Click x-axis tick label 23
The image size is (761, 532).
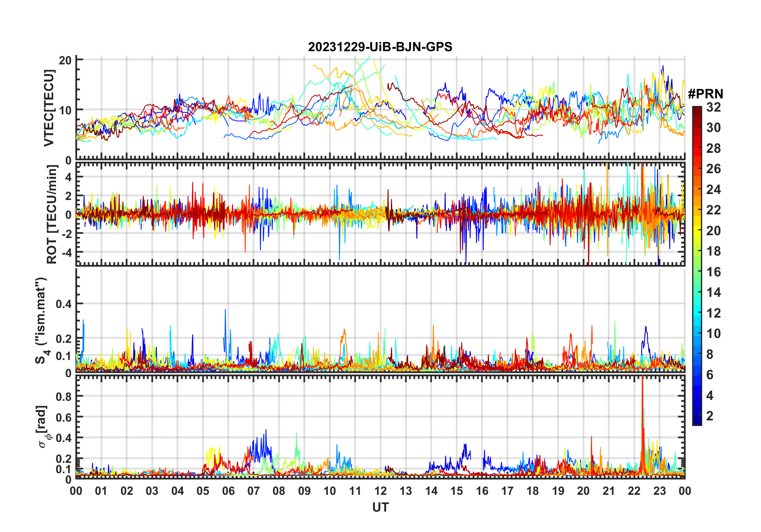[659, 491]
